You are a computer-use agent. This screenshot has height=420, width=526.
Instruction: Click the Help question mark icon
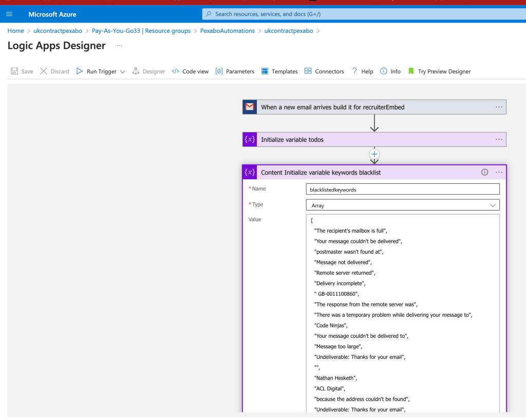coord(354,71)
